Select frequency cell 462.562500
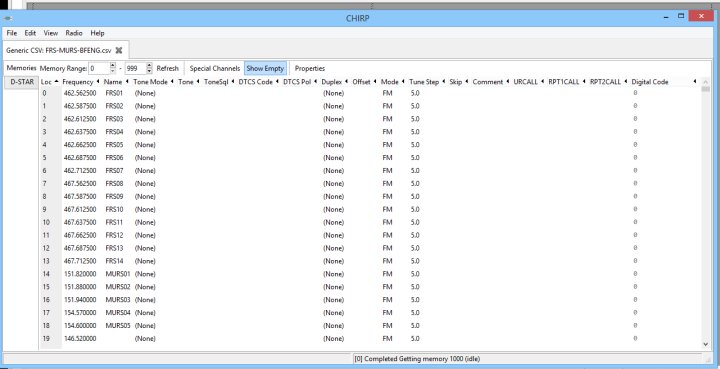 coord(80,93)
